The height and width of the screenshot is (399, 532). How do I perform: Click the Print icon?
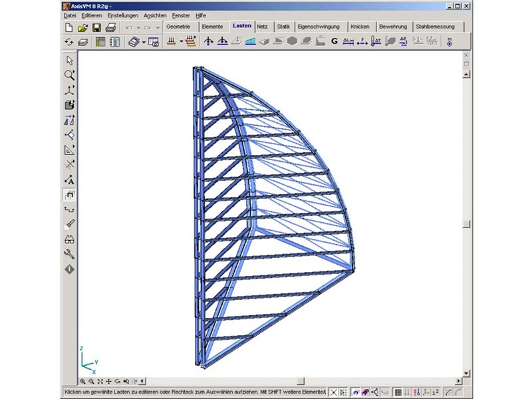tap(111, 27)
